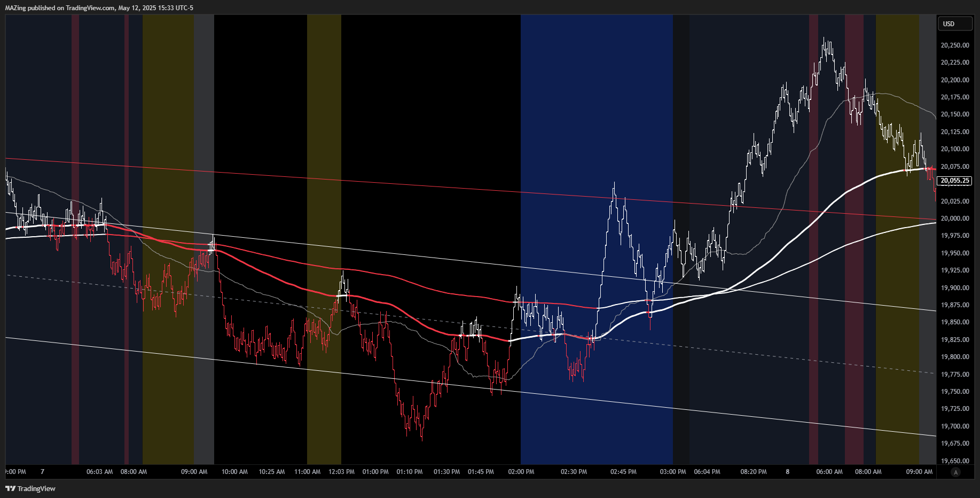Click the 19,725.00 price axis label
The width and height of the screenshot is (980, 498).
pyautogui.click(x=955, y=409)
